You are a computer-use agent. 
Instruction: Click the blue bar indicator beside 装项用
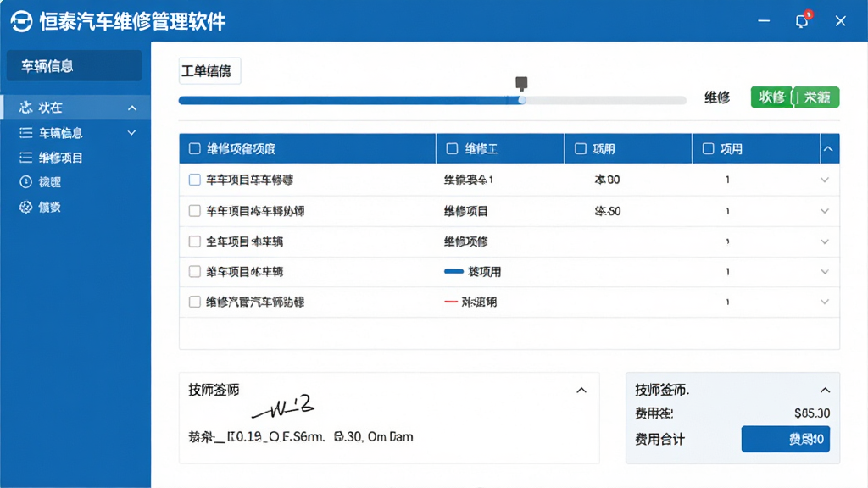tap(453, 272)
